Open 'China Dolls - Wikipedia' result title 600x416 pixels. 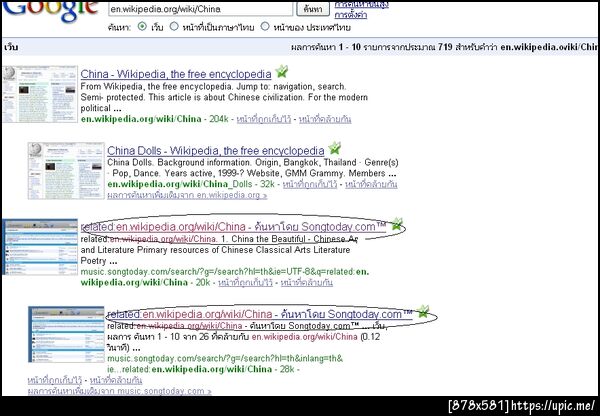pos(215,150)
